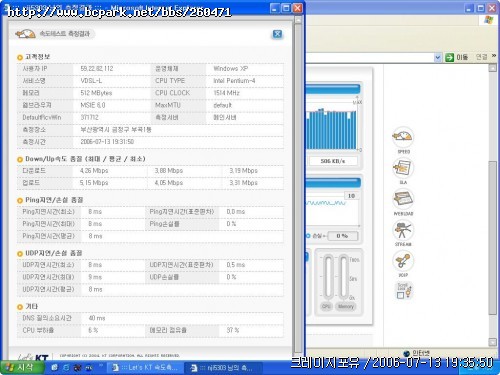Click the Windows flag throbber logo
Viewport: 500px width, 375px height.
coord(489,20)
